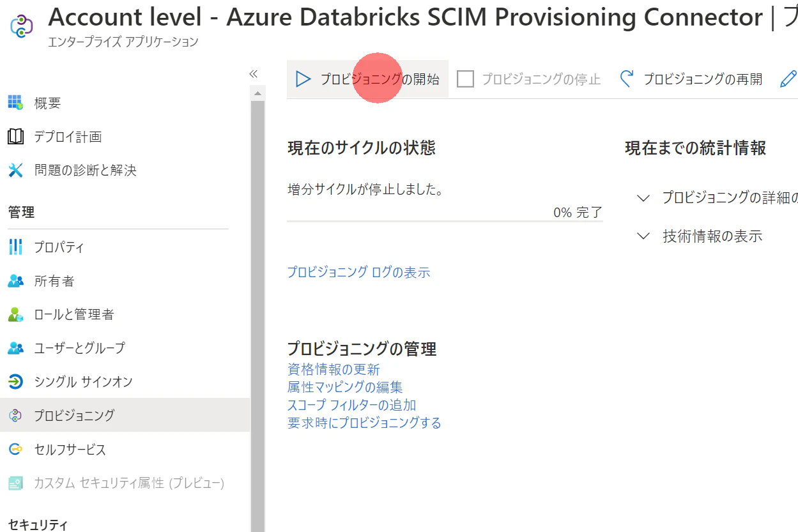This screenshot has height=532, width=798.
Task: Click the Restart provisioning circular arrow icon
Action: click(x=626, y=79)
